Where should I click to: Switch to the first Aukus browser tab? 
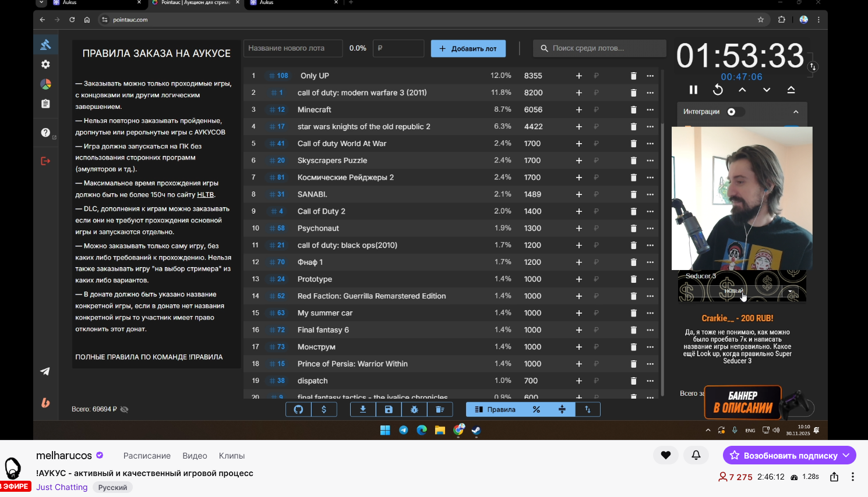[x=97, y=3]
